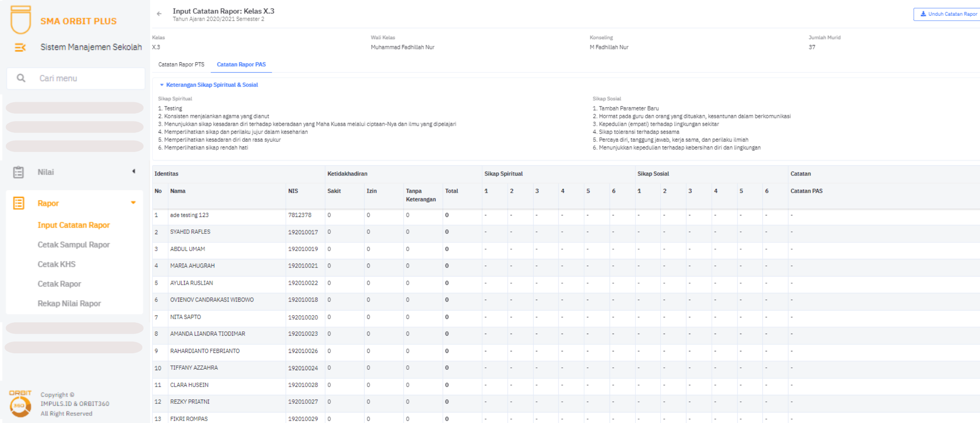Screen dimensions: 980x423
Task: Click the search magnifier icon
Action: (x=21, y=78)
